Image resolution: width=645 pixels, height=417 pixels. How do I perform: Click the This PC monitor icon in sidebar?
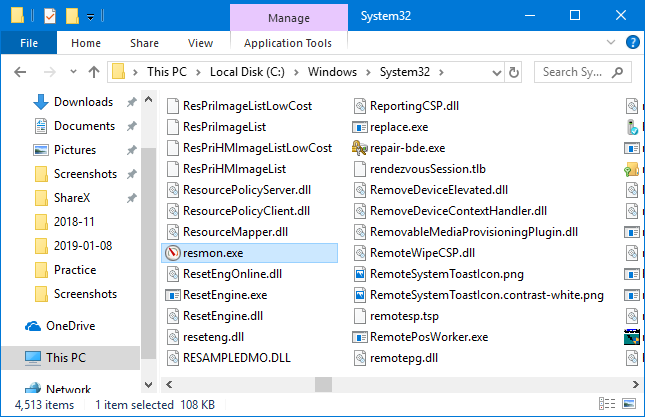coord(33,358)
